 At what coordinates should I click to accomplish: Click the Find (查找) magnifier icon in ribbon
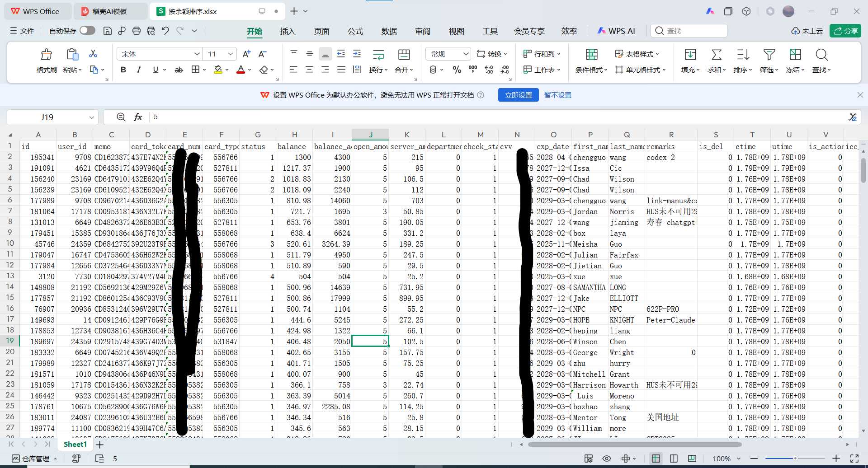coord(822,55)
